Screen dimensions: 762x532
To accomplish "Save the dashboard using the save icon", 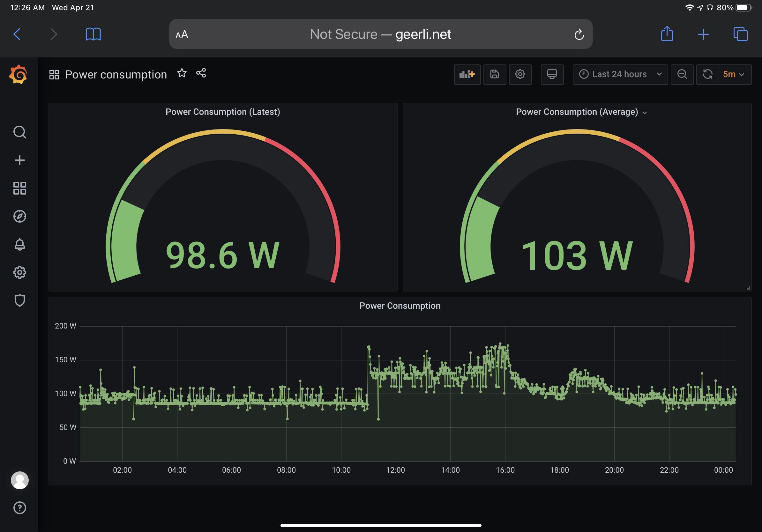I will point(494,75).
